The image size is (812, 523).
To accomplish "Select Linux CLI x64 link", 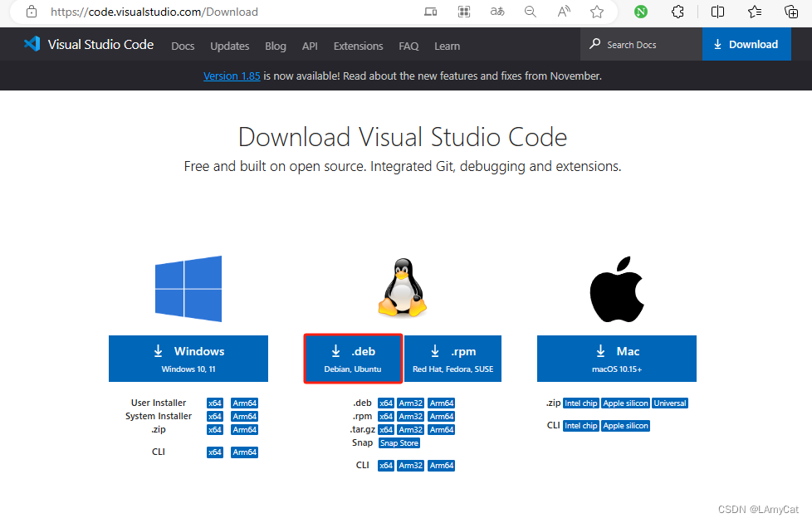I will pyautogui.click(x=386, y=466).
